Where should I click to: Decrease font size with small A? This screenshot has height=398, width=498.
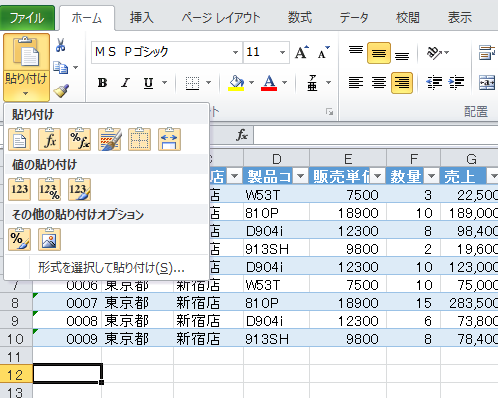click(x=323, y=52)
